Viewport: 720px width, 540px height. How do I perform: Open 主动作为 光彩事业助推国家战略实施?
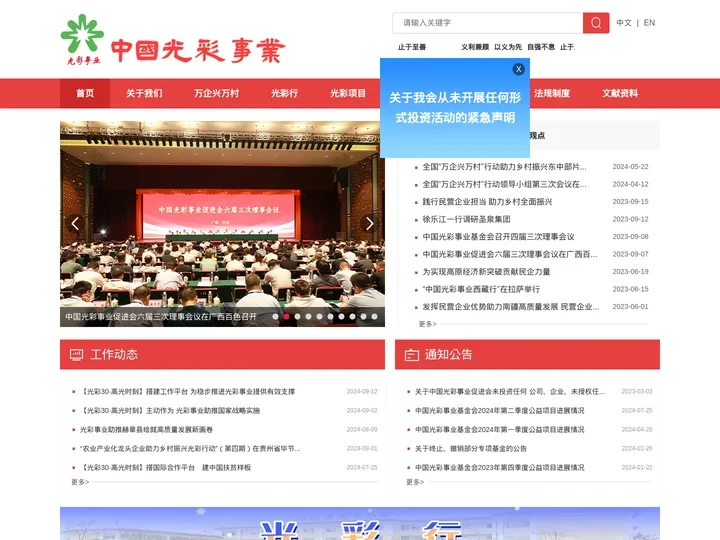click(x=170, y=411)
